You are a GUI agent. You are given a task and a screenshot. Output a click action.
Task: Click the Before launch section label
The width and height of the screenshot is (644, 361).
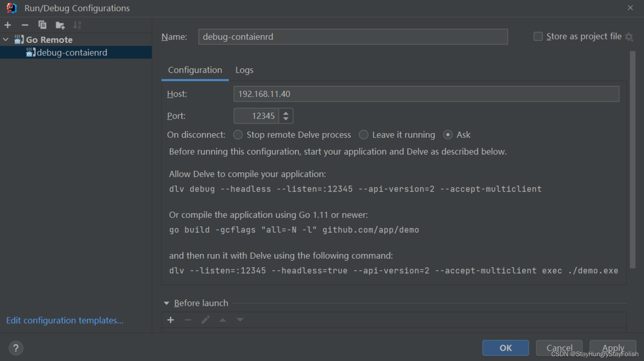point(201,303)
